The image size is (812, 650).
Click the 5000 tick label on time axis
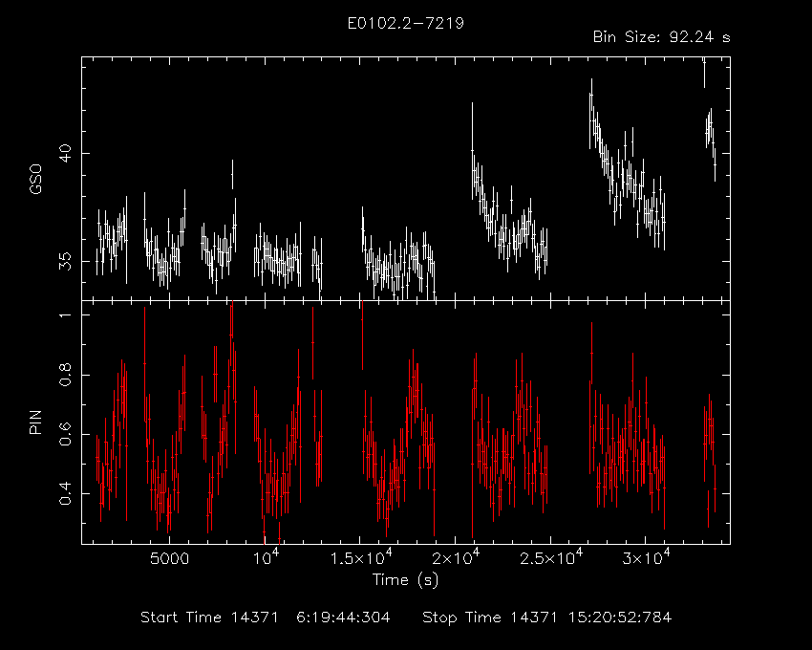(x=169, y=559)
